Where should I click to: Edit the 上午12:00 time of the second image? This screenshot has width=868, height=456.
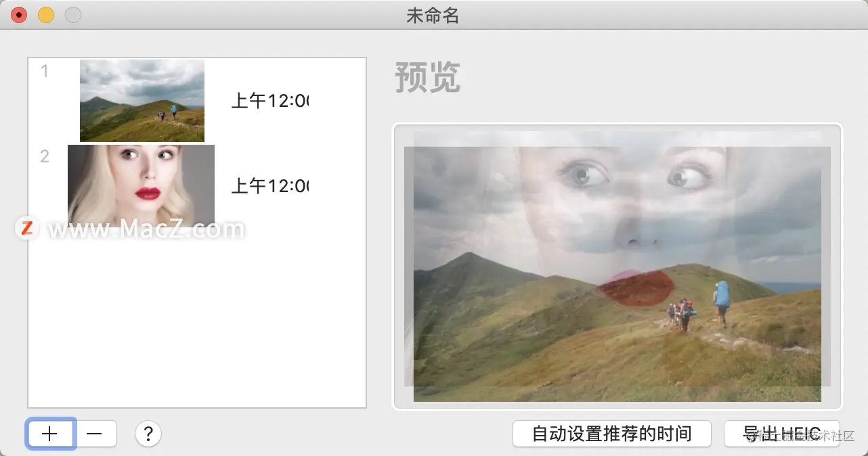[x=270, y=185]
